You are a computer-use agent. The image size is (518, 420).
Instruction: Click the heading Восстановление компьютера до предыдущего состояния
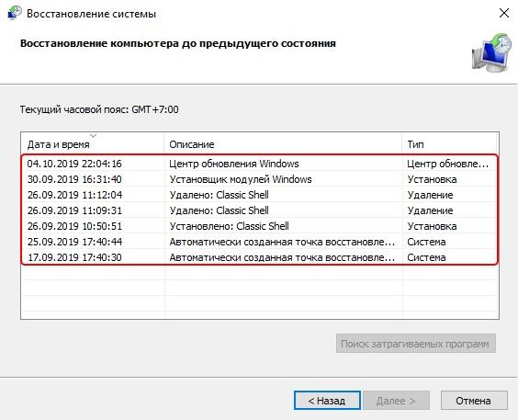(178, 43)
